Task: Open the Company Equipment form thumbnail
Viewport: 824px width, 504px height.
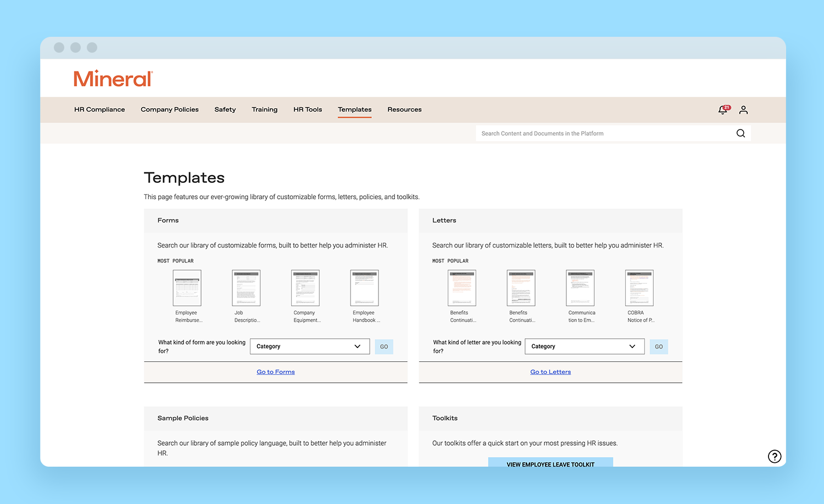Action: click(x=305, y=288)
